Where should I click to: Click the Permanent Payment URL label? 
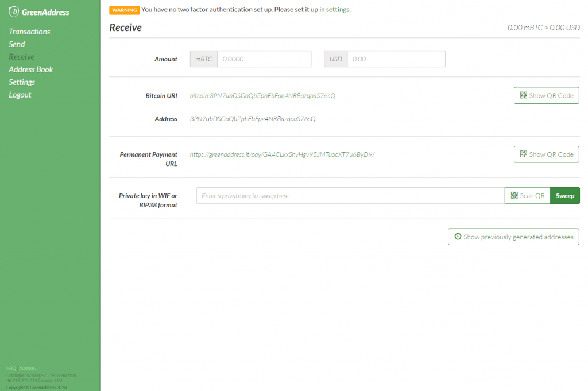point(149,159)
